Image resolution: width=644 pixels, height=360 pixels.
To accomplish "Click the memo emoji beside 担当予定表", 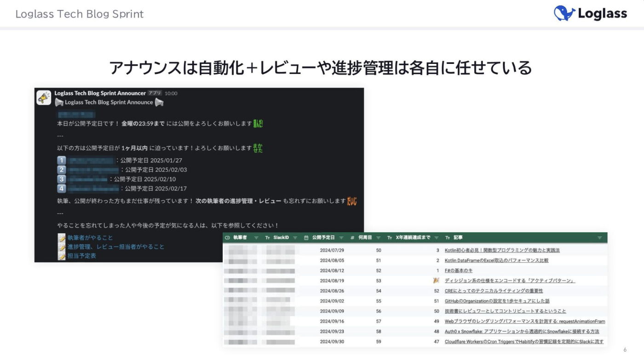I will coord(62,256).
